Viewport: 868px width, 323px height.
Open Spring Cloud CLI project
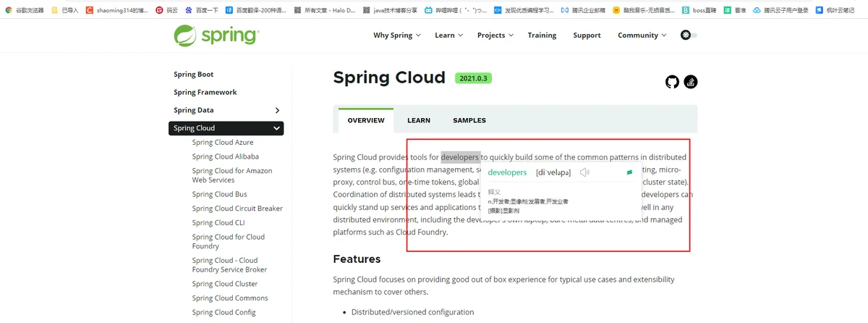[218, 222]
